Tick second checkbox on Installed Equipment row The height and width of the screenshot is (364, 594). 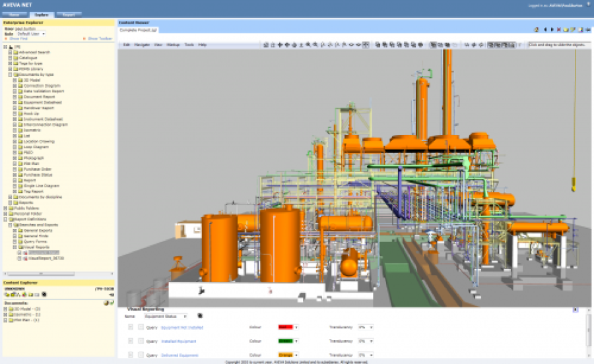141,341
